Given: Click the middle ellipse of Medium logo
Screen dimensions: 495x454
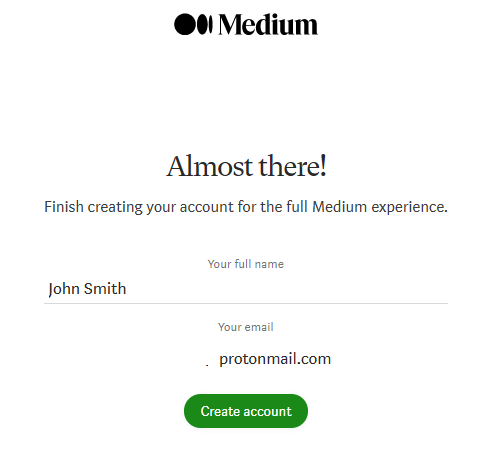Looking at the screenshot, I should [201, 24].
